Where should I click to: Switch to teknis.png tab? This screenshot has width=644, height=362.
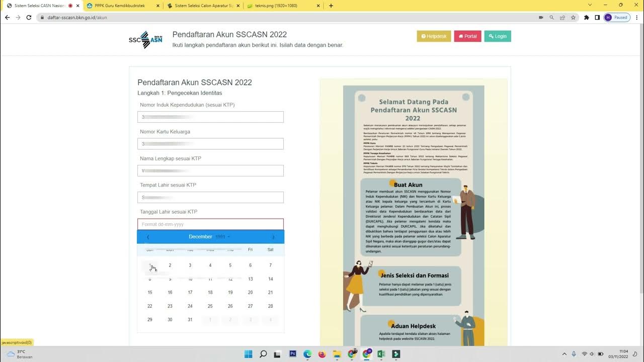coord(283,6)
